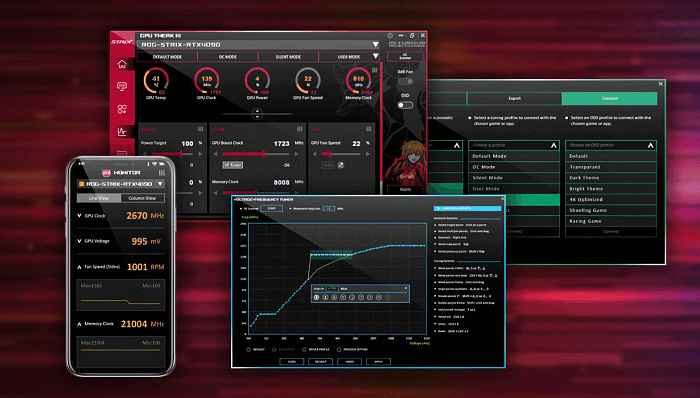Toggle the 0dB Fan switch
The width and height of the screenshot is (700, 398).
click(405, 82)
